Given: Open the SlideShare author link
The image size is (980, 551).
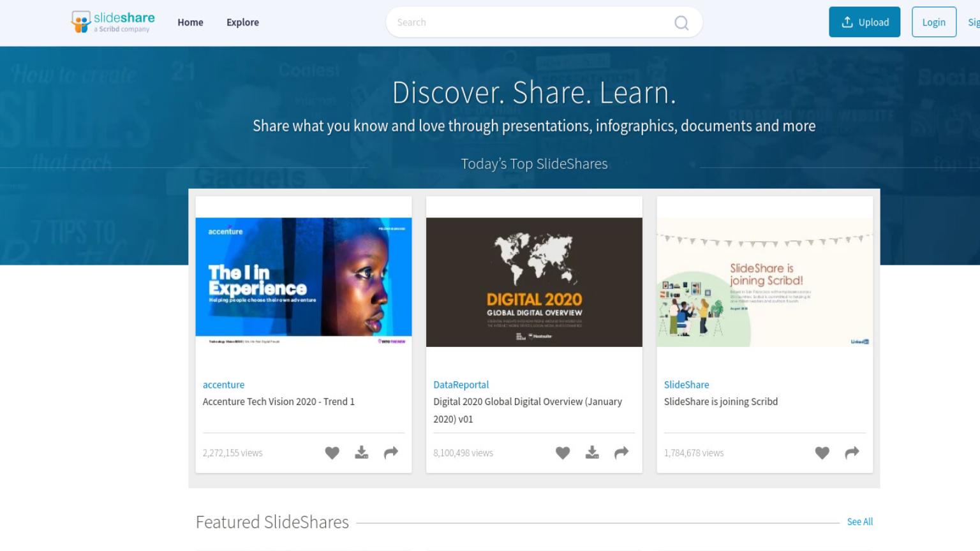Looking at the screenshot, I should (687, 385).
